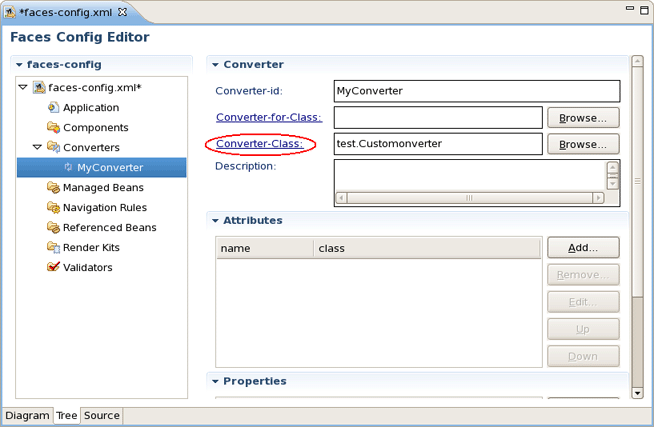Click Description horizontal scrollbar right arrow

tap(599, 198)
